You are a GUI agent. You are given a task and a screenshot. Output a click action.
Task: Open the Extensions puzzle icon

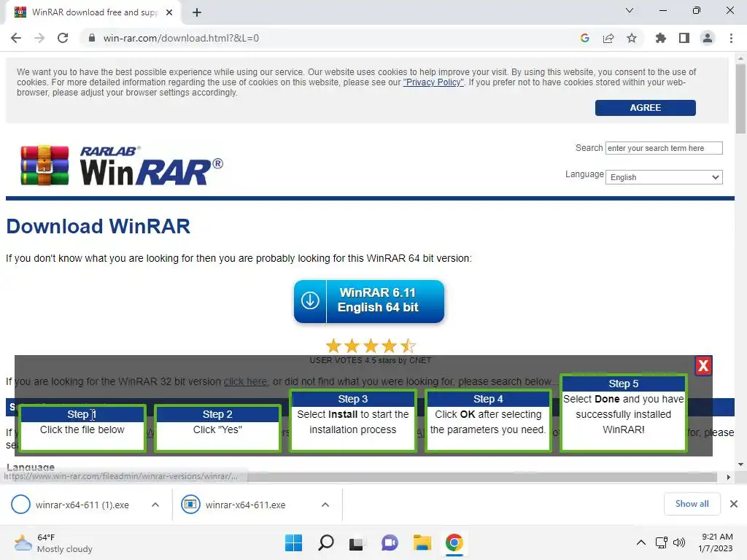click(661, 38)
